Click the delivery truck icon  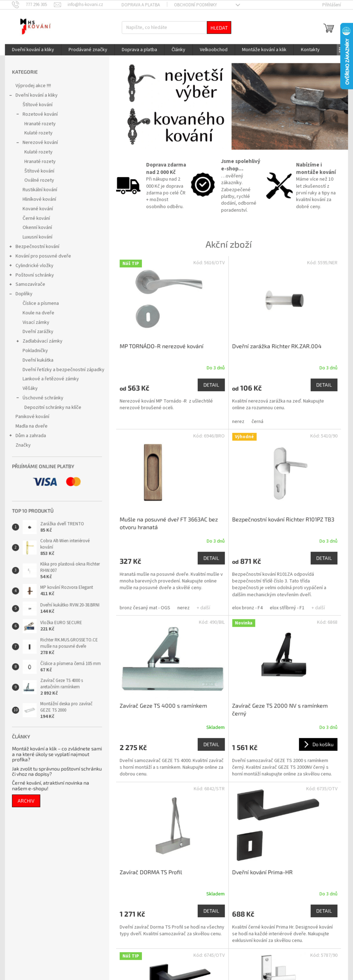[128, 185]
